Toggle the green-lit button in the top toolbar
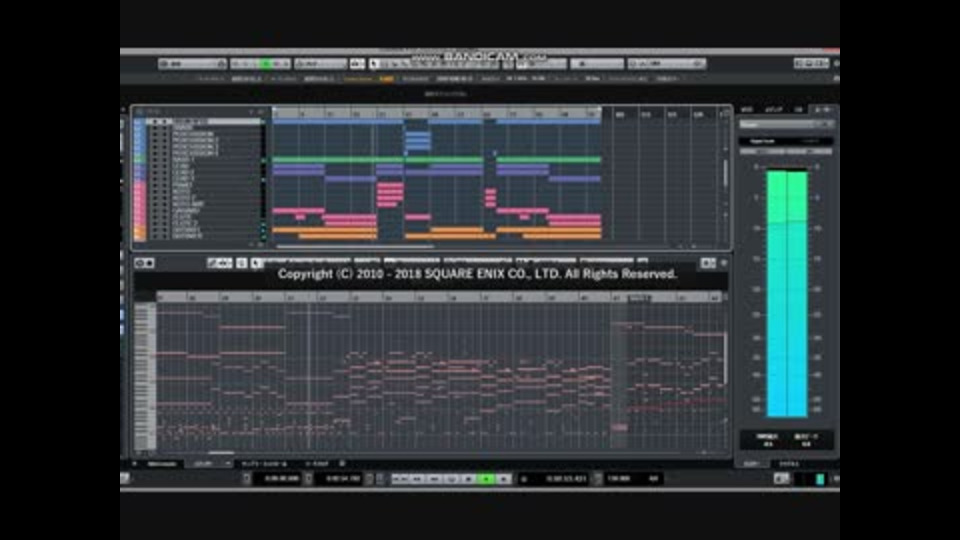 click(266, 64)
